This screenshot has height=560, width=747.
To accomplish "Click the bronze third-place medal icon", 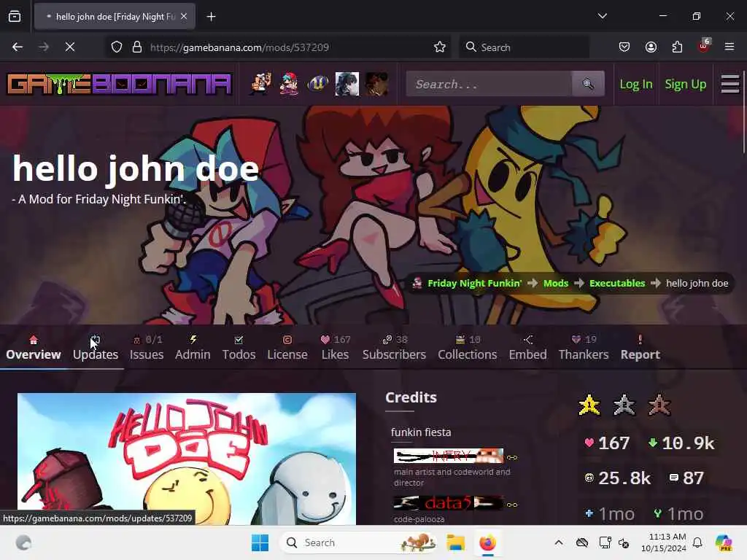I will 659,405.
